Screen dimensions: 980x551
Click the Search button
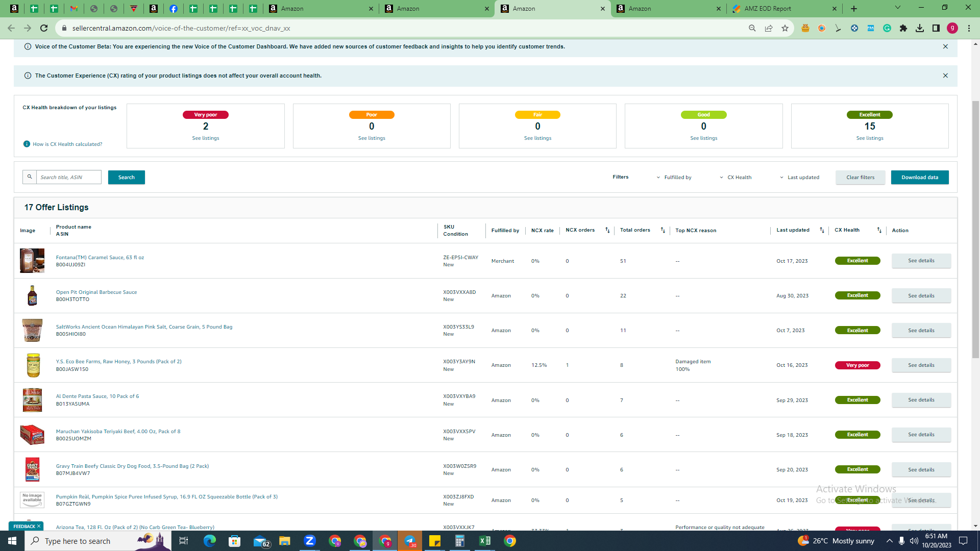click(127, 177)
